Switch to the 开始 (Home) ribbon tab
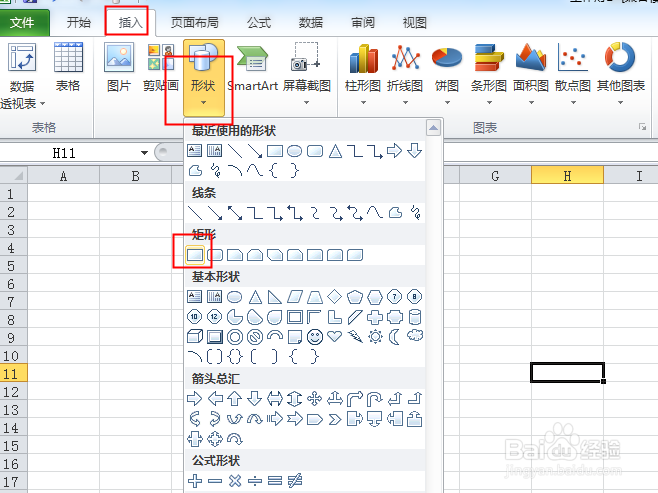This screenshot has height=493, width=658. [78, 22]
